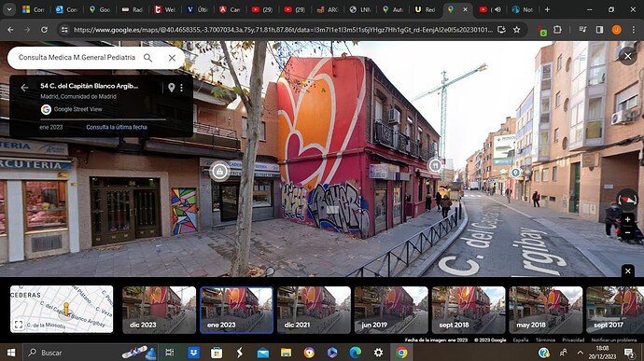Close the historical imagery strip
Screen dimensions: 644x361
pos(627,271)
